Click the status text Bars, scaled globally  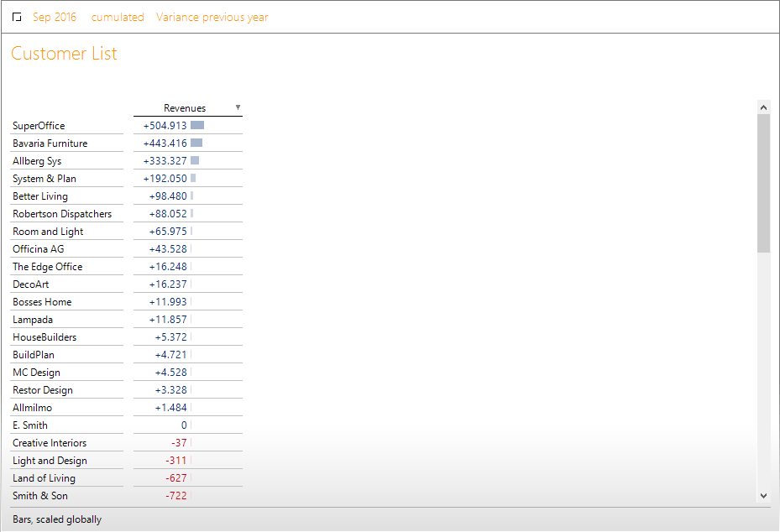coord(57,519)
